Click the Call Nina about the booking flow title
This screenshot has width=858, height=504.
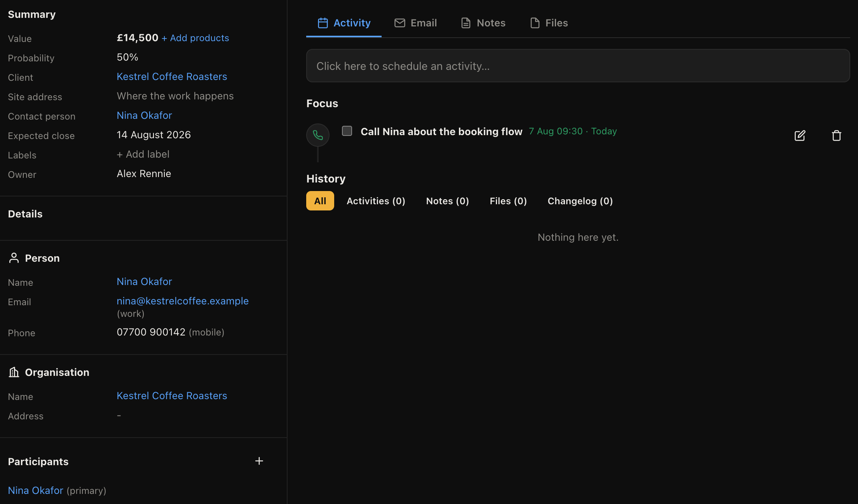441,132
